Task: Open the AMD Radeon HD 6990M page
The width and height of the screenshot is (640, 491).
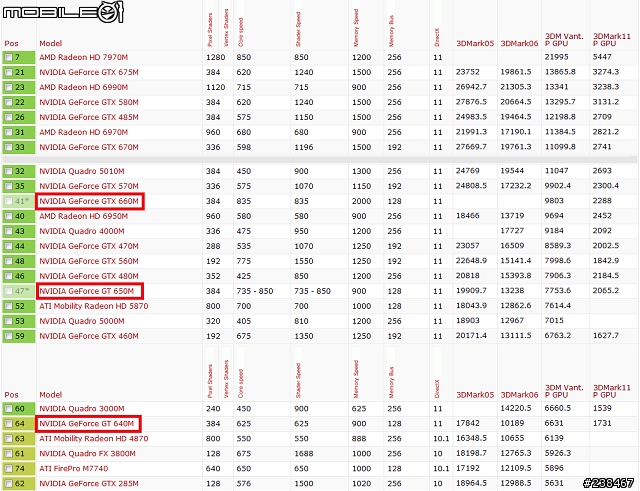Action: (x=83, y=87)
